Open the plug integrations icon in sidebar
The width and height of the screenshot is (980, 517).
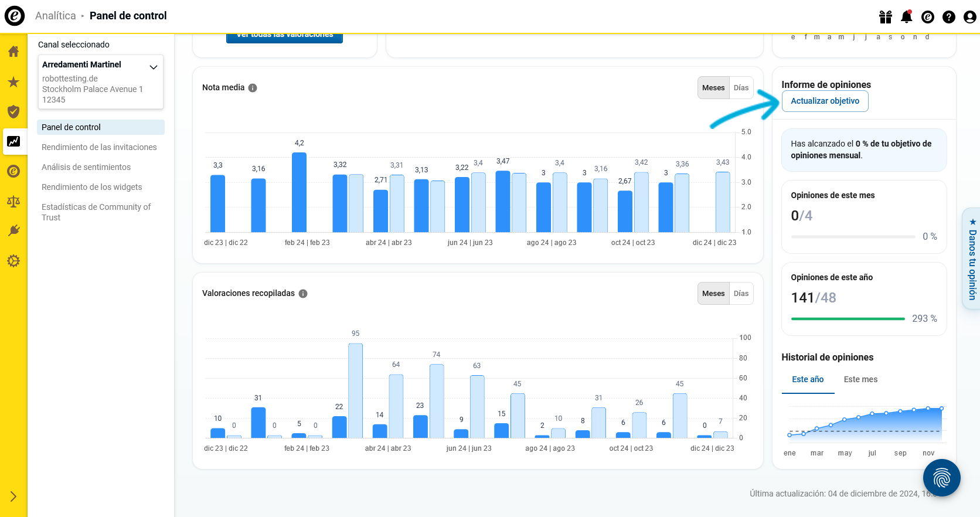(13, 231)
